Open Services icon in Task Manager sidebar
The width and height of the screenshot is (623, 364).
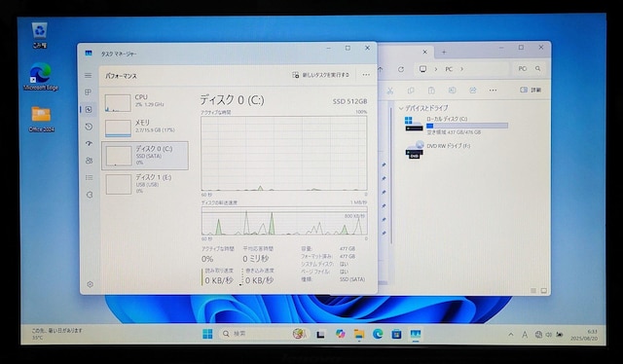[x=90, y=195]
